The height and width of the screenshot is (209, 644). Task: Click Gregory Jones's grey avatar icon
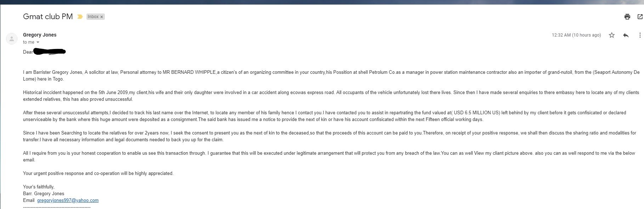(x=12, y=39)
